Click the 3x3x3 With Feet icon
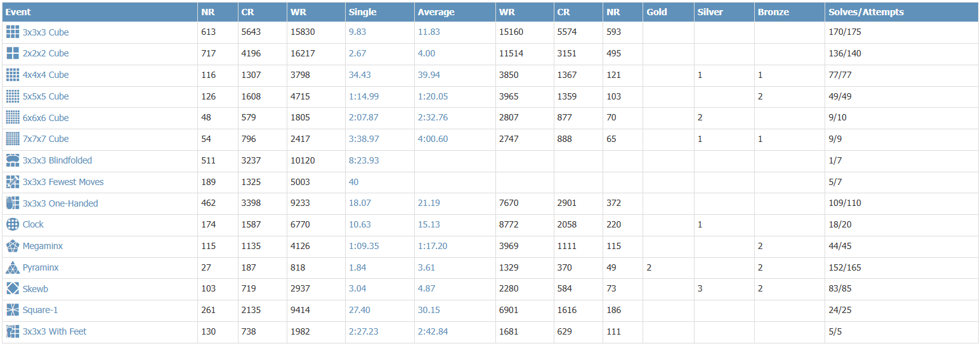The height and width of the screenshot is (346, 980). (x=13, y=331)
